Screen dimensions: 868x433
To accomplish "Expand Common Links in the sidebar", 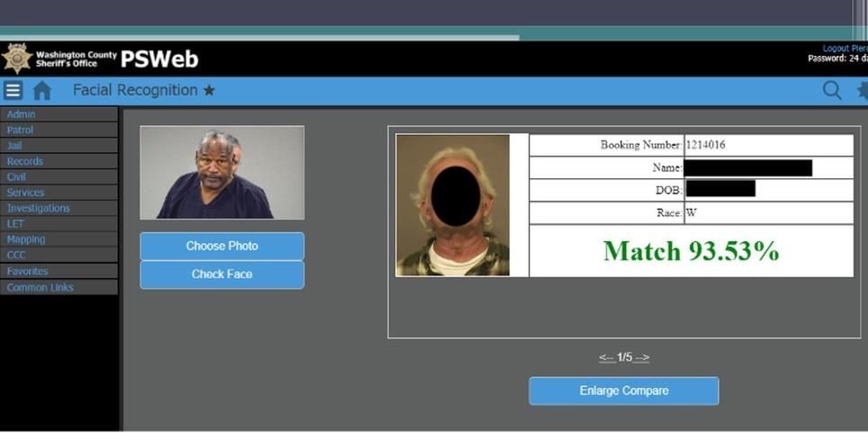I will pyautogui.click(x=40, y=287).
